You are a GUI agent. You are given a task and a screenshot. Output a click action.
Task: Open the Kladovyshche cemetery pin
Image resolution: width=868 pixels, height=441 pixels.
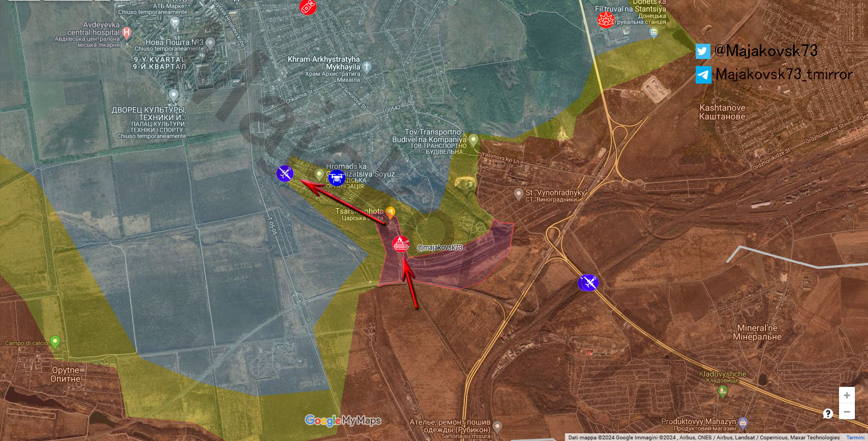pos(723,391)
